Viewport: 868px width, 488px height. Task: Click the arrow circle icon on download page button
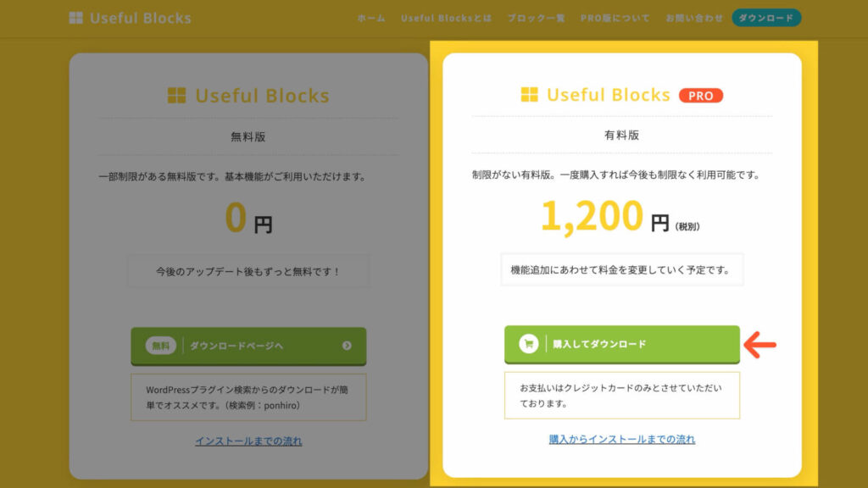pos(347,346)
